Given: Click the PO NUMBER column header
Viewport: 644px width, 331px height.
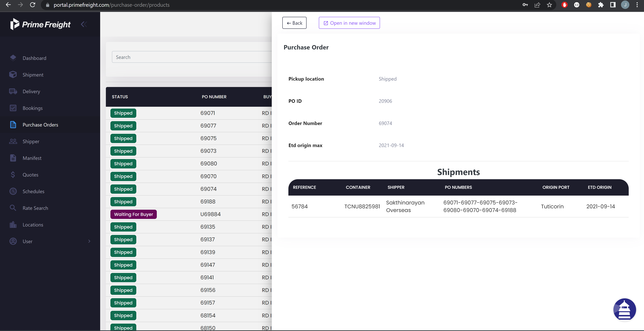Looking at the screenshot, I should point(214,97).
